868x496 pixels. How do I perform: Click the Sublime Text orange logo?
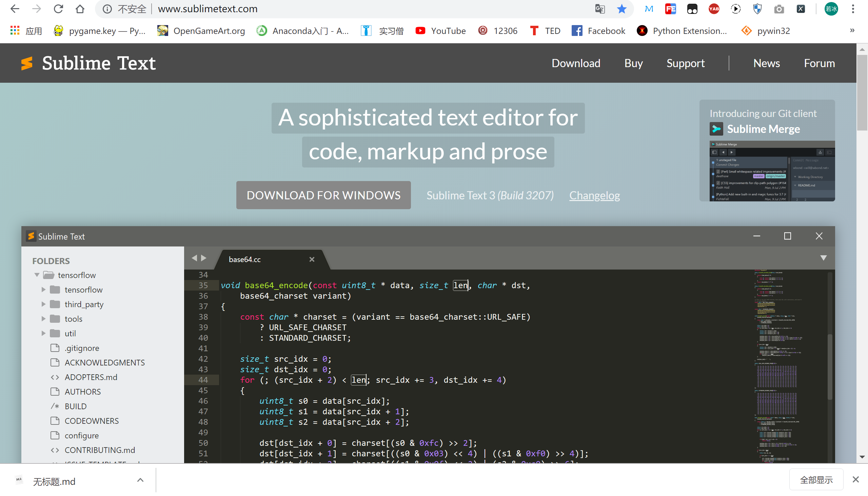pos(27,63)
